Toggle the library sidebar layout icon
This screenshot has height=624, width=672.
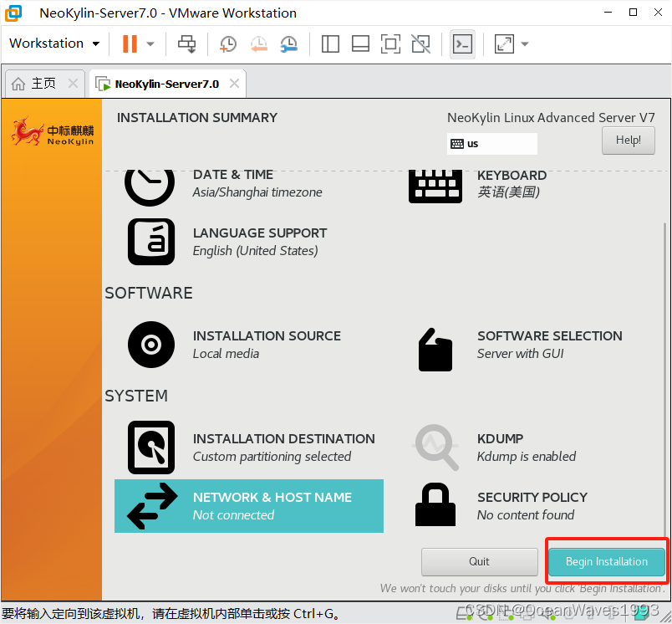click(x=330, y=43)
